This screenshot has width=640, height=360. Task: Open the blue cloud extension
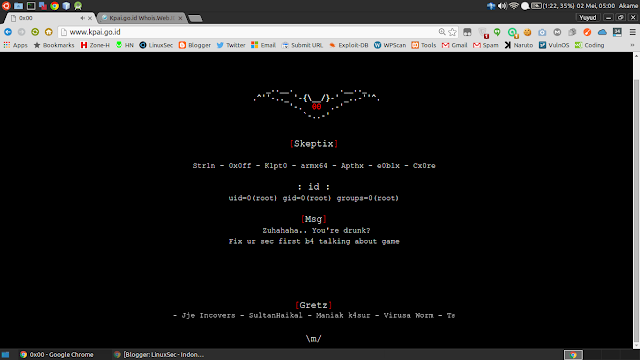pos(602,32)
